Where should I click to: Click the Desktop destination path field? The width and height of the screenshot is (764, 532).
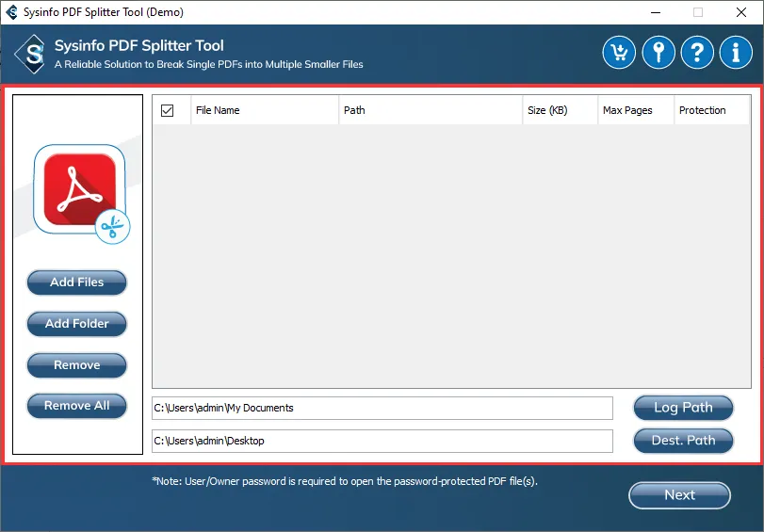point(382,441)
